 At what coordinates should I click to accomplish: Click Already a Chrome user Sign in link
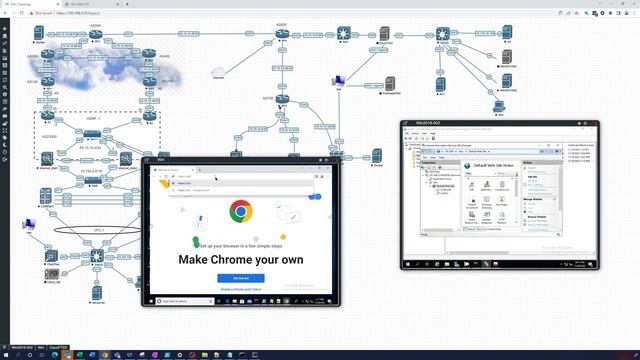tap(241, 289)
